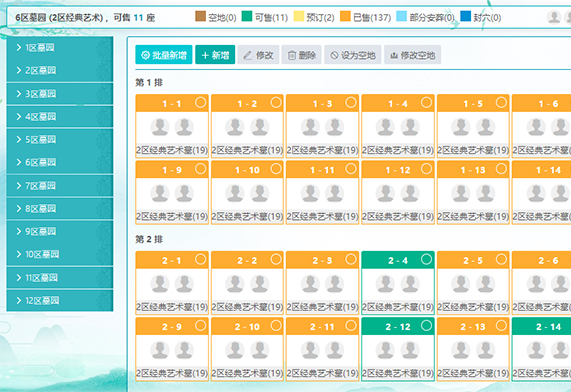Click the green 可售 legend swatch
This screenshot has width=571, height=392.
247,16
